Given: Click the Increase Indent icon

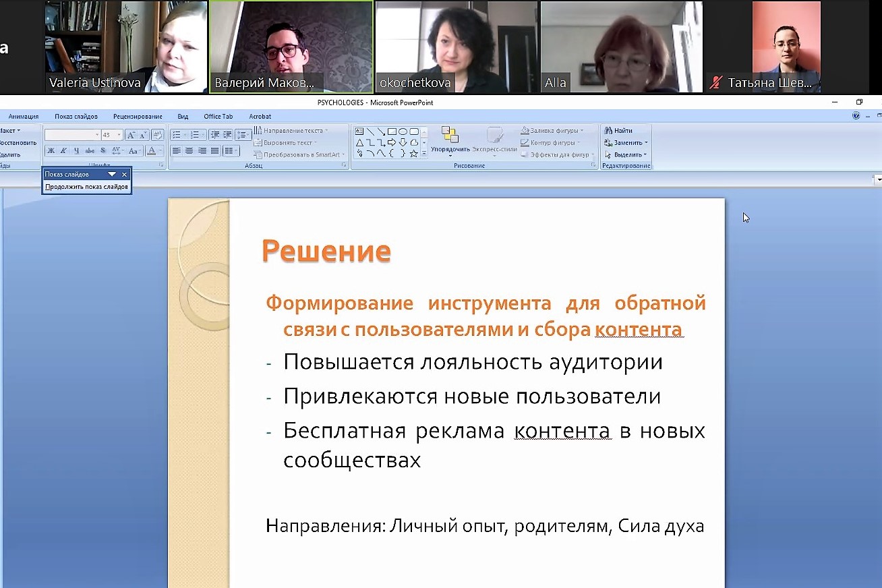Looking at the screenshot, I should (227, 135).
